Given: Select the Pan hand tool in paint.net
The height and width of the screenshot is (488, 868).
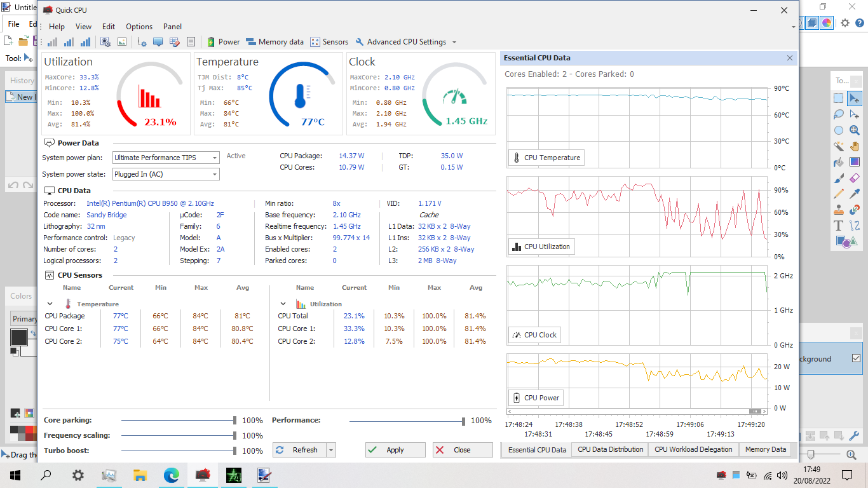Looking at the screenshot, I should [x=855, y=146].
